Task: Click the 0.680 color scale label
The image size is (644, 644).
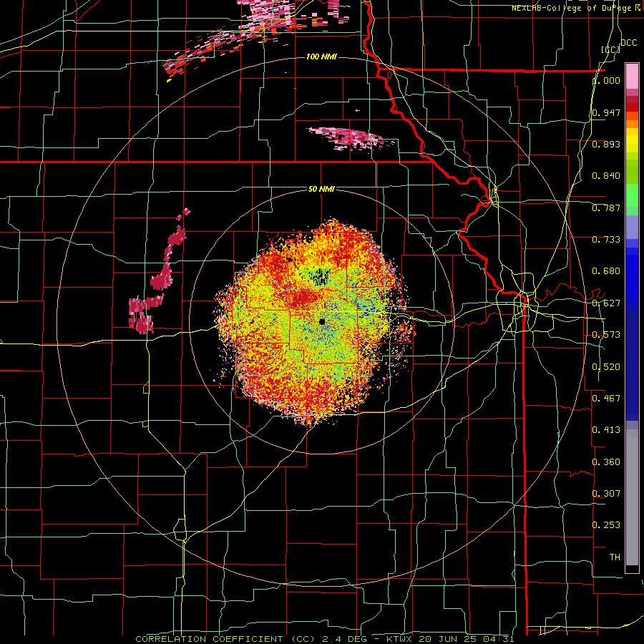Action: click(606, 271)
